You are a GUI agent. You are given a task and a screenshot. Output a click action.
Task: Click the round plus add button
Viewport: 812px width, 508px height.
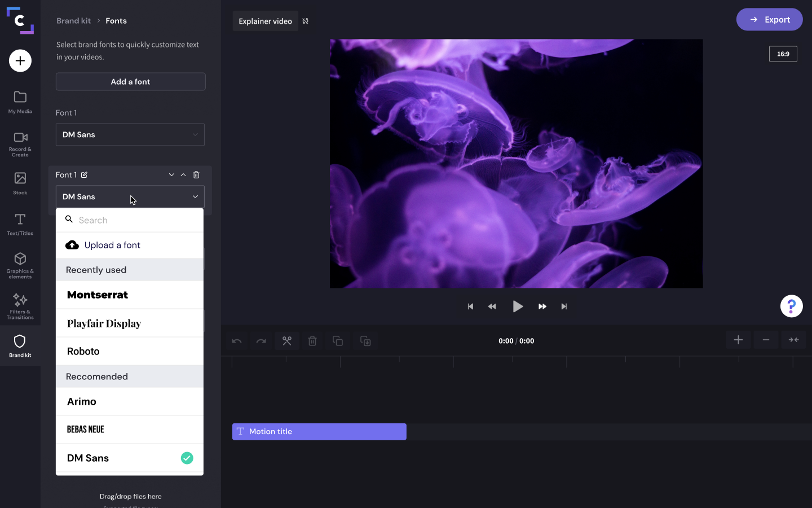tap(20, 60)
